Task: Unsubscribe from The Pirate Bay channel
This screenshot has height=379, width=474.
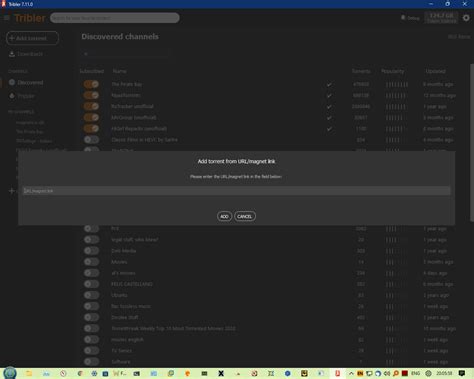Action: tap(91, 84)
